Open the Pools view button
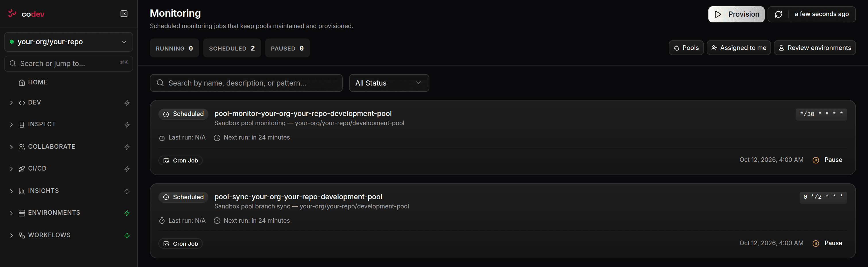This screenshot has width=868, height=267. point(686,48)
